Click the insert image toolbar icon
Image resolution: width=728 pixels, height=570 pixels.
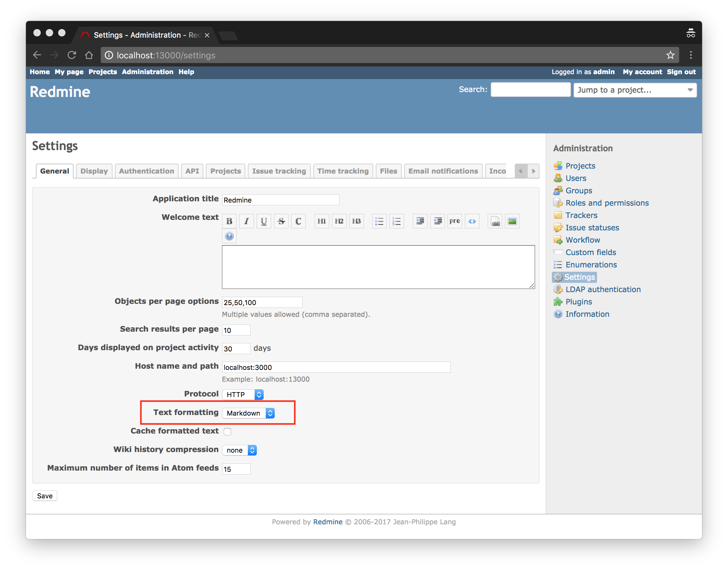[512, 221]
